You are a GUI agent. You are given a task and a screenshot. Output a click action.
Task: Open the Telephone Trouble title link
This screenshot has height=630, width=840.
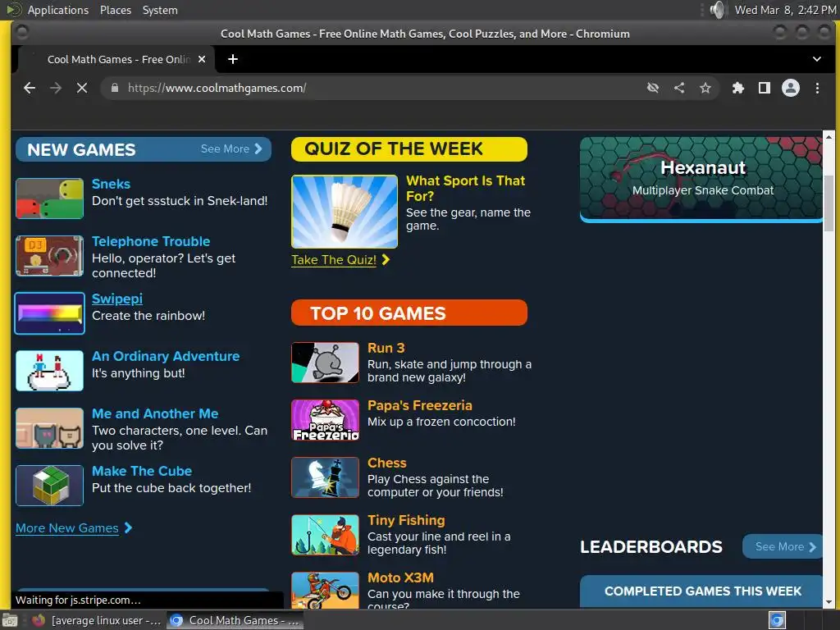pyautogui.click(x=151, y=241)
